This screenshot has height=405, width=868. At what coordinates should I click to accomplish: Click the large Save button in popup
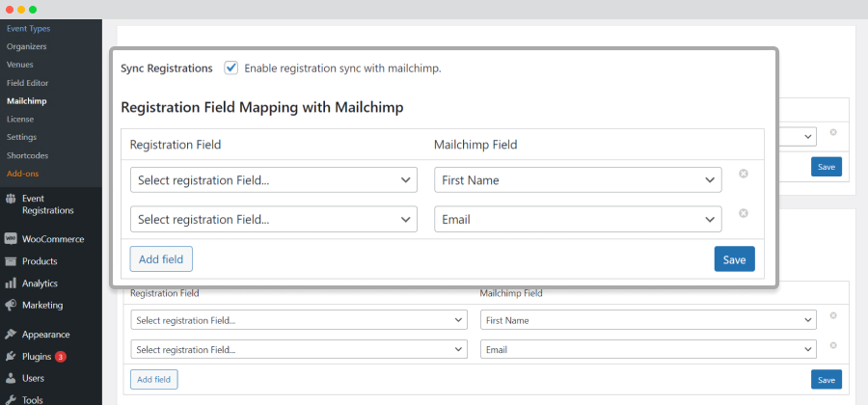tap(735, 259)
